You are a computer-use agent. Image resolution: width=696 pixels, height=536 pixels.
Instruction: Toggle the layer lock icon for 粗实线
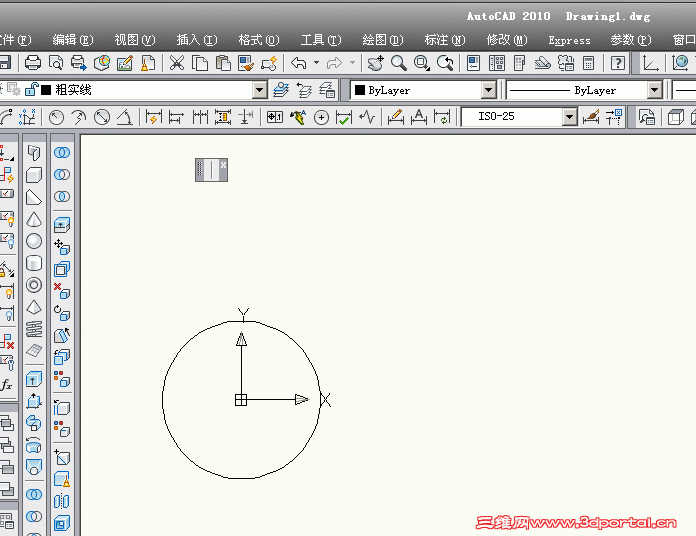click(x=31, y=90)
